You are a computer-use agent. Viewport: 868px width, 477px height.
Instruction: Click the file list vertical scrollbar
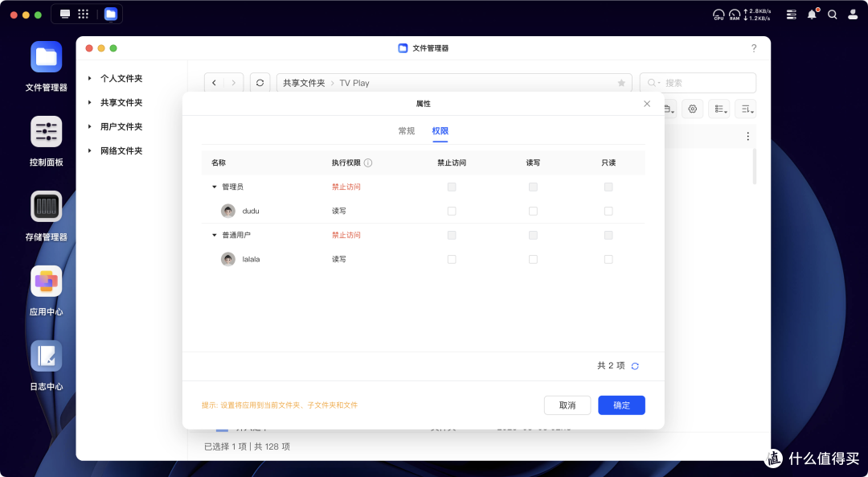[754, 167]
